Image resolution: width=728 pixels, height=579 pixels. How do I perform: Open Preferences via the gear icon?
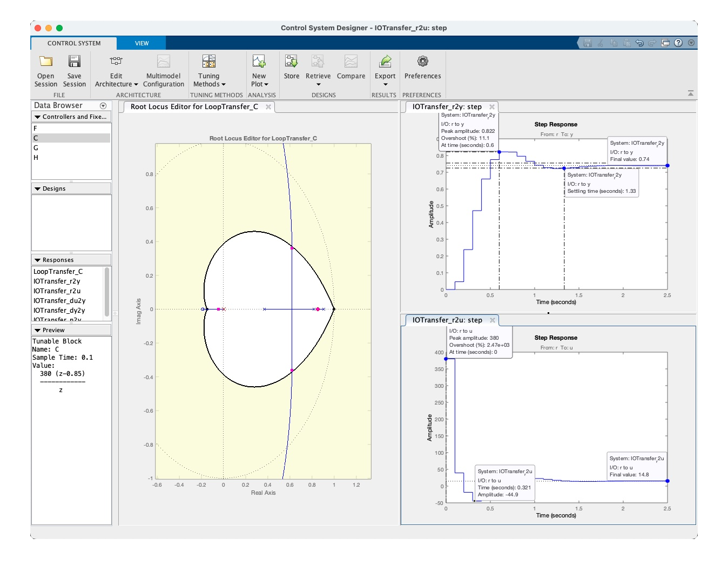tap(423, 61)
